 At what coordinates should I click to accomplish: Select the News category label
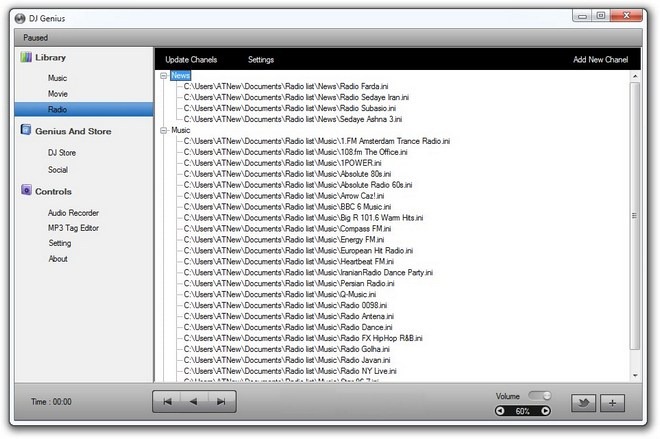pyautogui.click(x=181, y=75)
